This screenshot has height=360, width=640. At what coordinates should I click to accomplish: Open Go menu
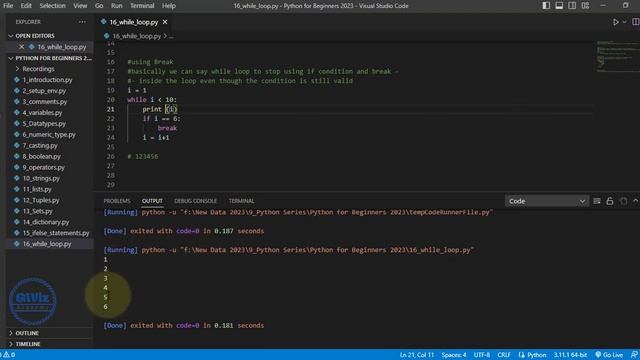point(99,6)
